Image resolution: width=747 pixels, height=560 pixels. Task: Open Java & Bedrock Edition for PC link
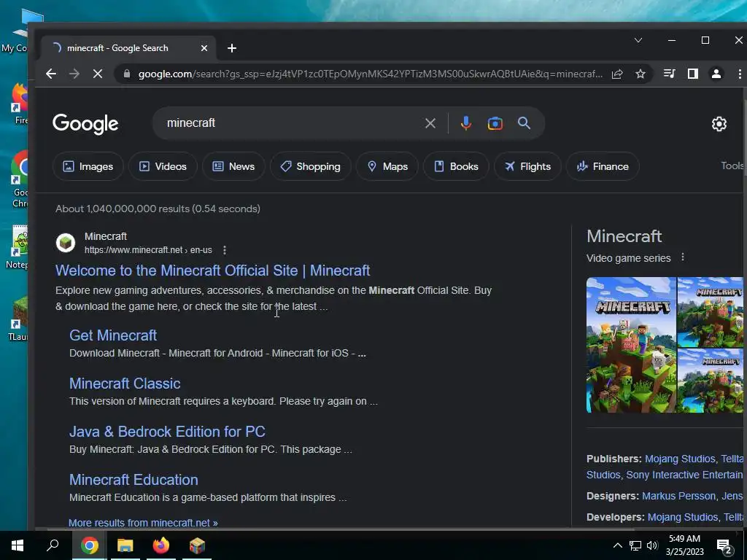coord(167,432)
